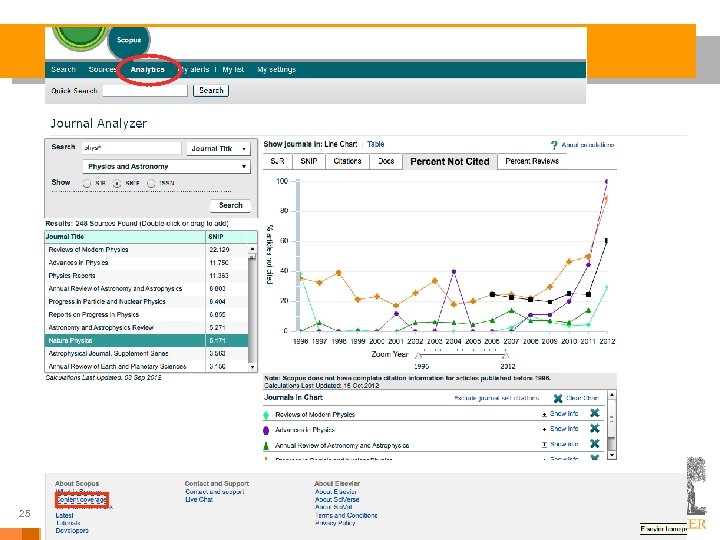Image resolution: width=720 pixels, height=540 pixels.
Task: Switch to the Percent Reviews tab
Action: click(x=532, y=161)
